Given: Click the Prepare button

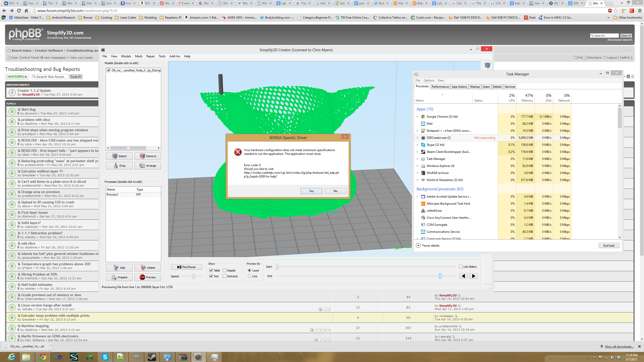Looking at the screenshot, I should tap(119, 277).
